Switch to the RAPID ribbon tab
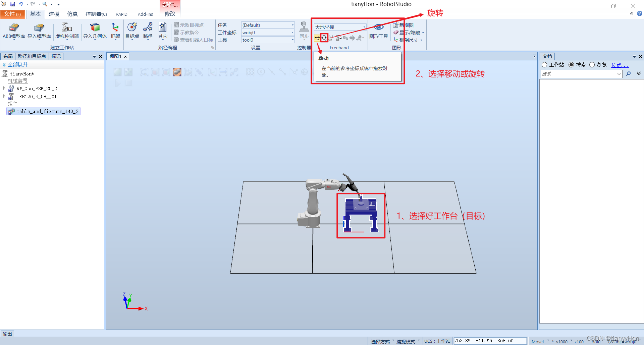The height and width of the screenshot is (345, 644). (x=121, y=14)
